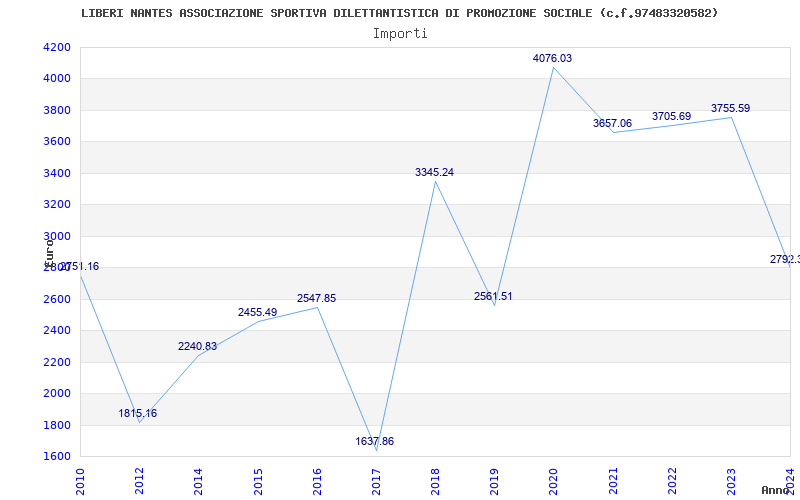Screen dimensions: 800x500
Task: Click y-axis value 4200
Action: tap(57, 47)
